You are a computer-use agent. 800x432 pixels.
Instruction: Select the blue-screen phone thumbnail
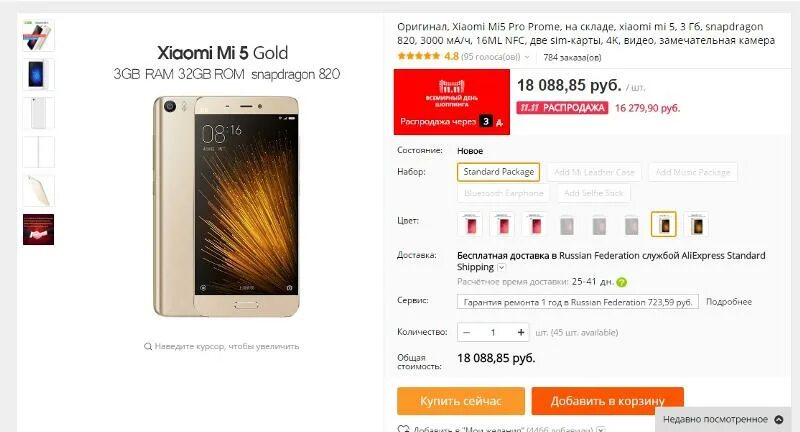(38, 74)
